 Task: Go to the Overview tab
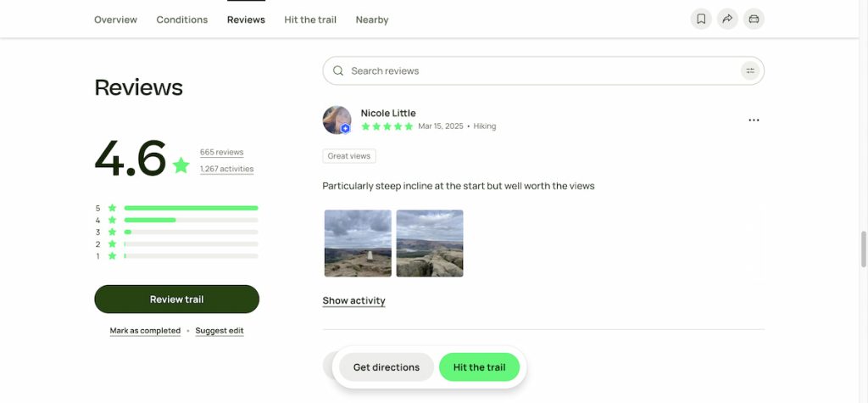pyautogui.click(x=115, y=20)
